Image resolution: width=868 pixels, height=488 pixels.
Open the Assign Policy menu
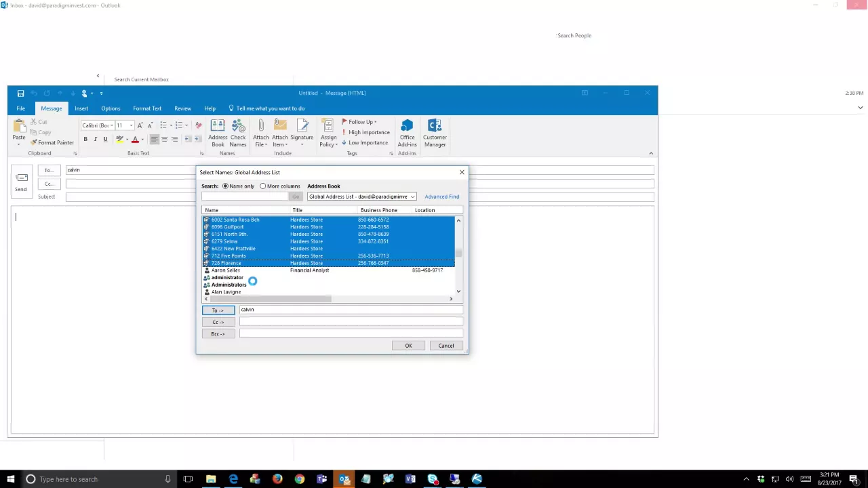(328, 133)
